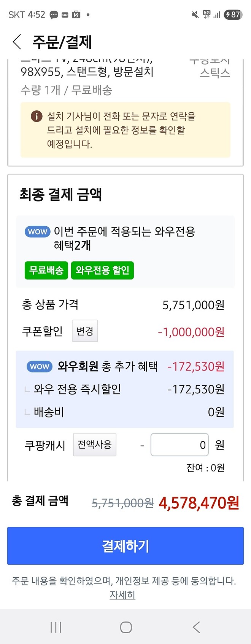Tap the back arrow next to 주문/결제
The width and height of the screenshot is (251, 644).
(17, 43)
